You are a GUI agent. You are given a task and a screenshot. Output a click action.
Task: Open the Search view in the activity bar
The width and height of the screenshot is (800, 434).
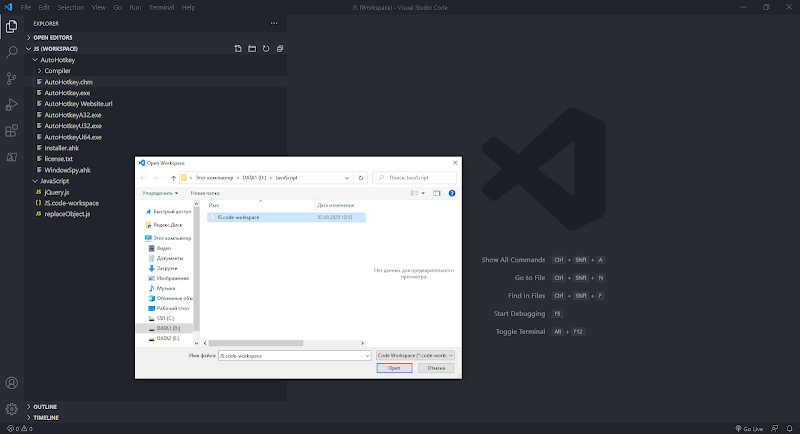[x=11, y=52]
